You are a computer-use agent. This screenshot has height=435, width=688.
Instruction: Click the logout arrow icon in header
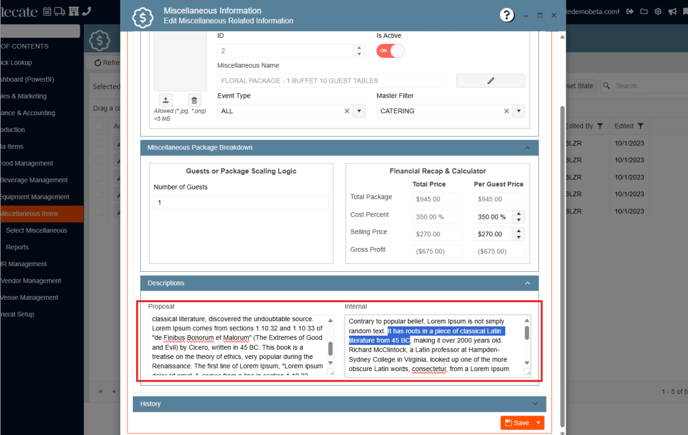pos(630,11)
